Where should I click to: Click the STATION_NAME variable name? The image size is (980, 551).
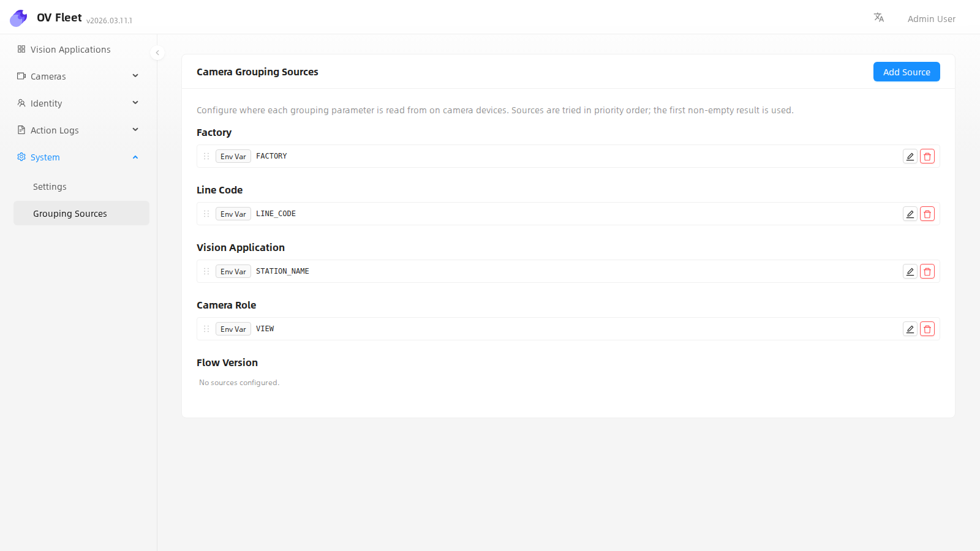pyautogui.click(x=282, y=271)
